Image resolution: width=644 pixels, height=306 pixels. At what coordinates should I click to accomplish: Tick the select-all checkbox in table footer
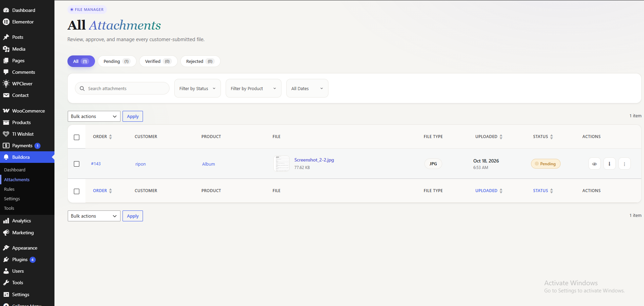click(77, 191)
